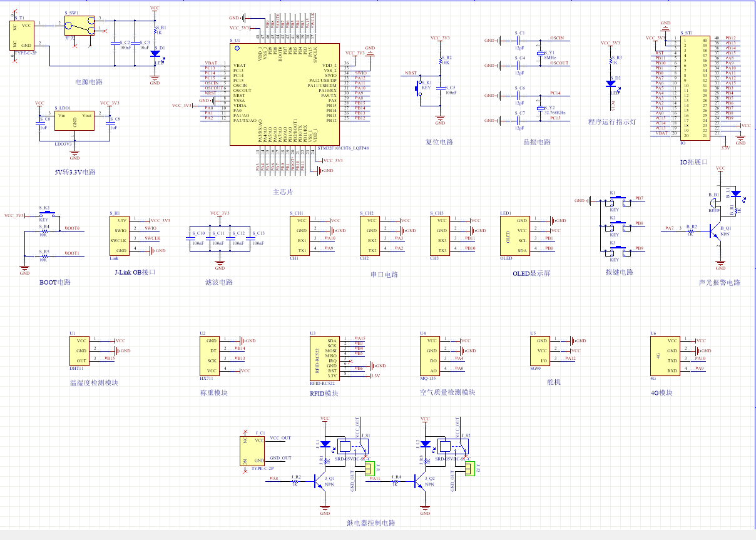Select the U5 SG90 servo component
The height and width of the screenshot is (540, 756).
540,351
